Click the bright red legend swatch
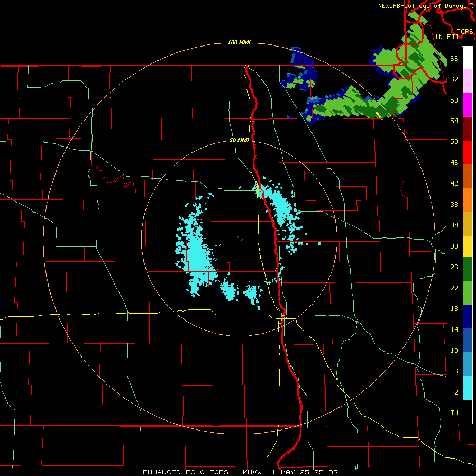This screenshot has width=476, height=476. click(467, 152)
